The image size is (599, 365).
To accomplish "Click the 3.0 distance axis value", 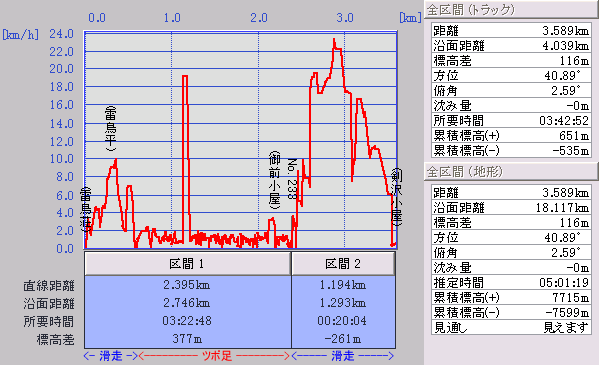I will [345, 18].
